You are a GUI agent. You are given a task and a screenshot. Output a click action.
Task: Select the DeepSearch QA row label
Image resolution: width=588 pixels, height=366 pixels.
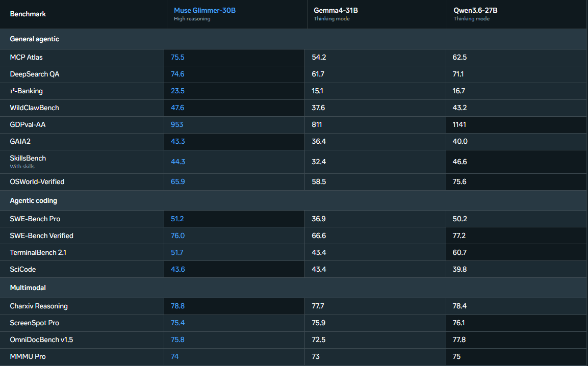point(35,74)
